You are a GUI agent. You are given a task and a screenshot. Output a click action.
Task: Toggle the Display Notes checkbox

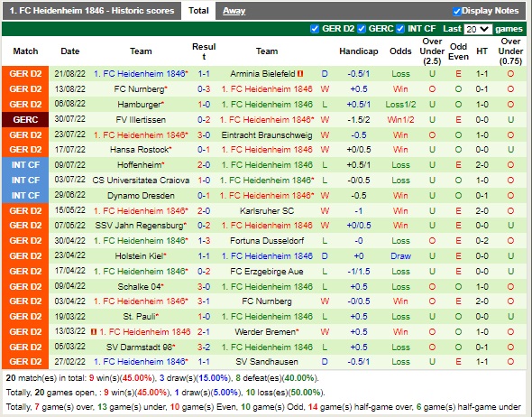[456, 11]
